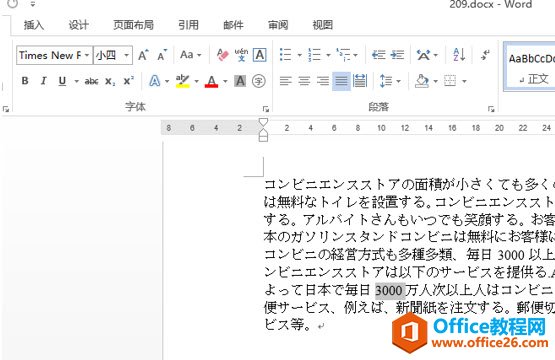555x360 pixels.
Task: Center align the text
Action: 304,81
